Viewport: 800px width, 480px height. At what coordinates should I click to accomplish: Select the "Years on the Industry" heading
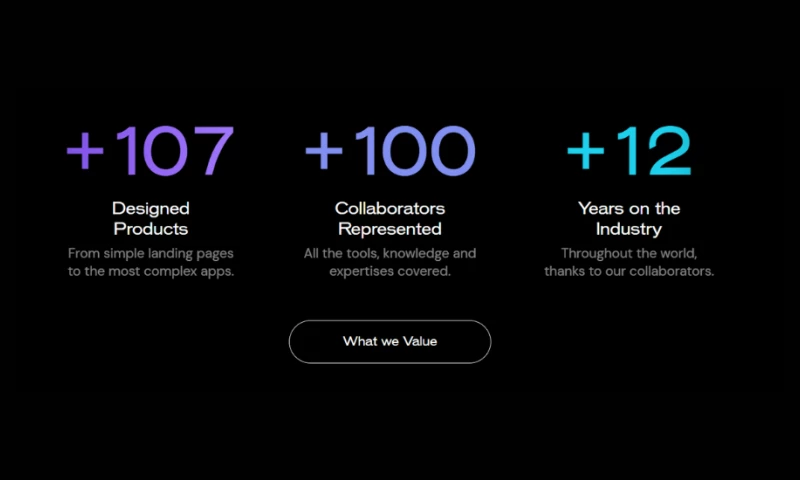(x=629, y=218)
